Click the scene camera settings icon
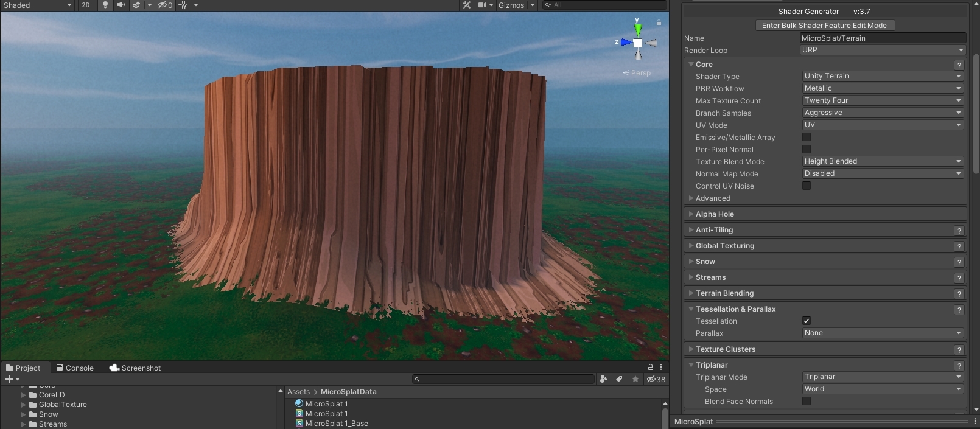This screenshot has width=980, height=429. (482, 5)
